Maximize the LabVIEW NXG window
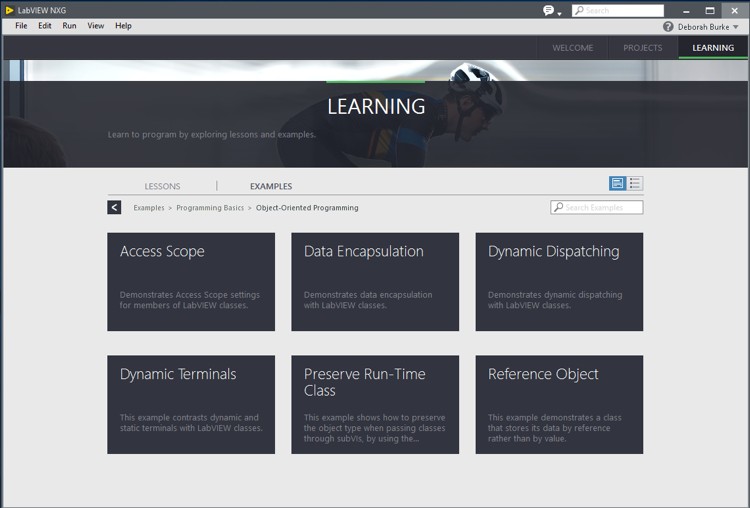The height and width of the screenshot is (508, 750). [710, 11]
